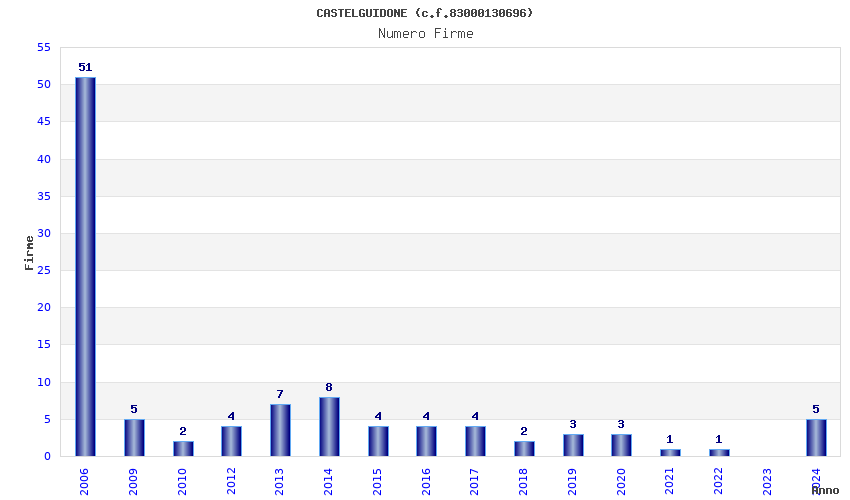Click the x-axis label 2006
This screenshot has height=500, width=850.
(x=84, y=482)
